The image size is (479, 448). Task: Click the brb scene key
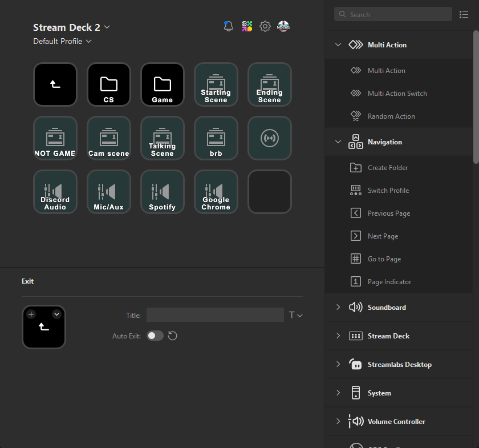pyautogui.click(x=216, y=138)
